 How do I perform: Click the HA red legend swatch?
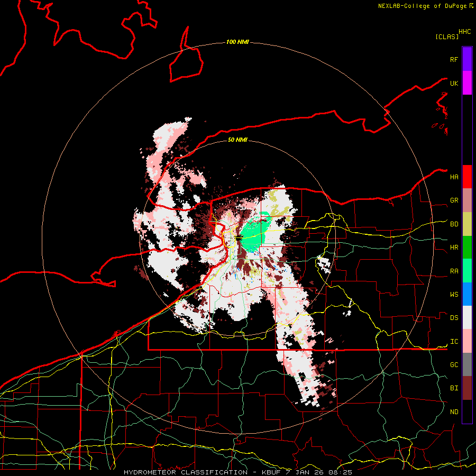coord(467,177)
